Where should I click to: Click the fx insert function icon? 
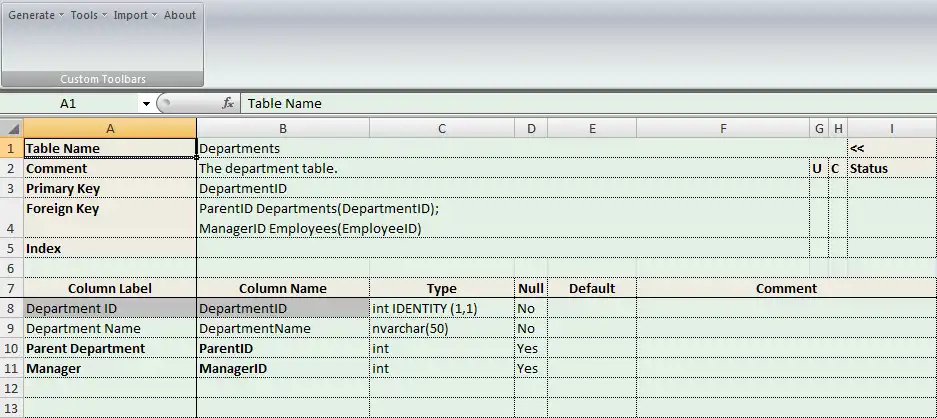coord(228,103)
